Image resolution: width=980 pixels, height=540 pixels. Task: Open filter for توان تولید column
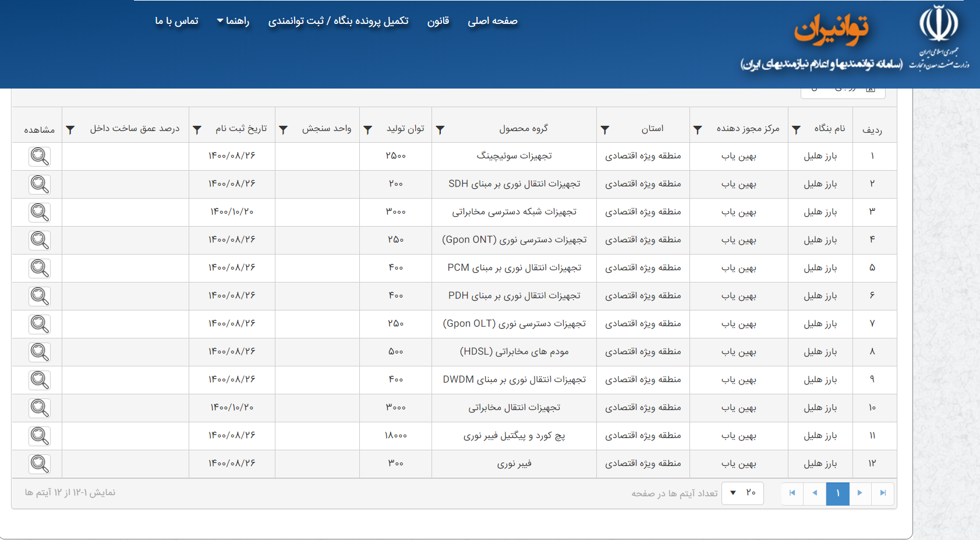point(368,130)
